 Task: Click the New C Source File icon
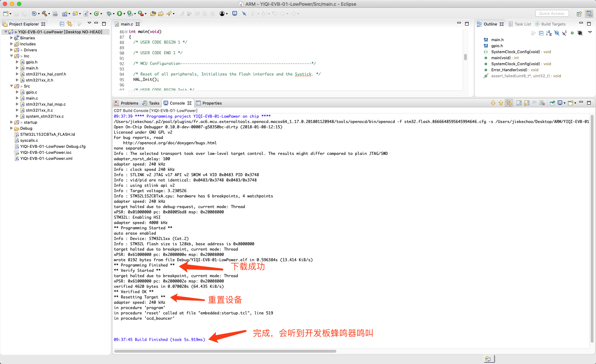point(86,13)
